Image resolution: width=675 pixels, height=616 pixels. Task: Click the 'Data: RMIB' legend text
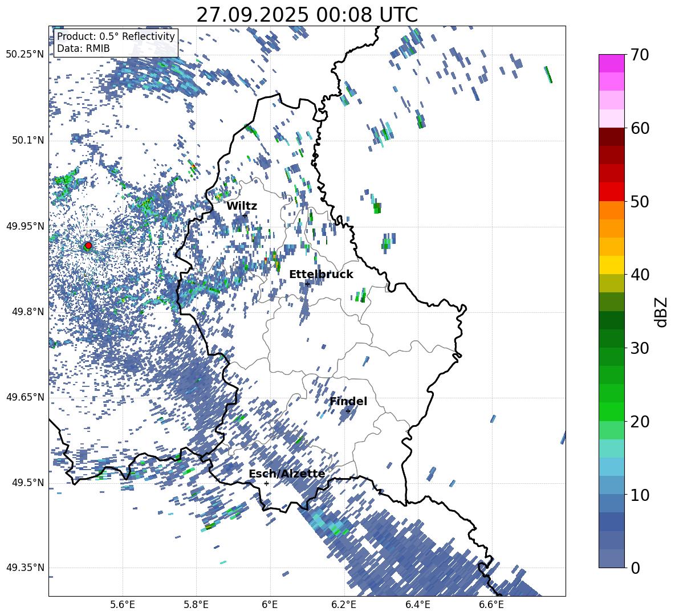pos(83,48)
